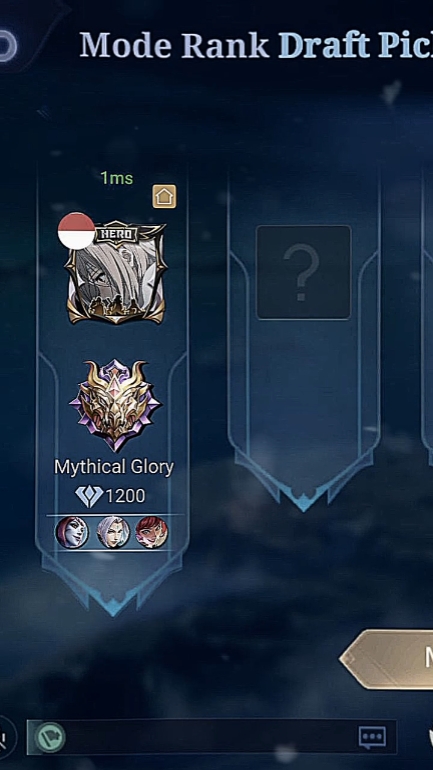The height and width of the screenshot is (770, 433).
Task: Click the Mythical Glory rank label
Action: [x=114, y=467]
